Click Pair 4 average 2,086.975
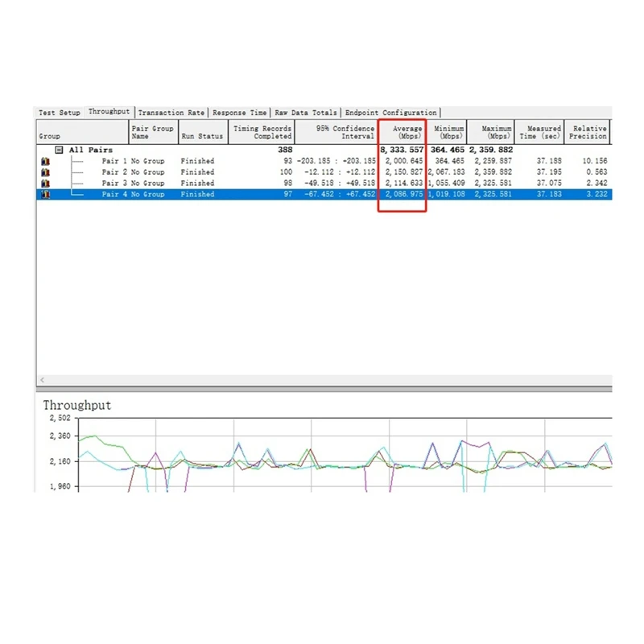644x644 pixels. click(x=404, y=194)
